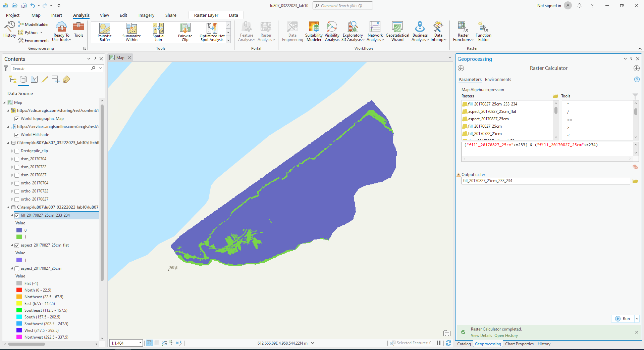644x350 pixels.
Task: Open Contents search options dropdown
Action: tap(100, 68)
